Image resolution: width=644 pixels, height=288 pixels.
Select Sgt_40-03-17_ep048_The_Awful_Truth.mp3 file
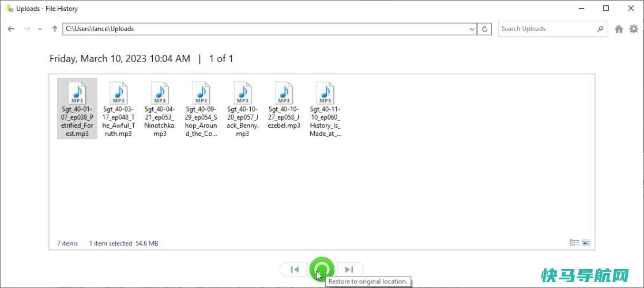click(x=118, y=109)
